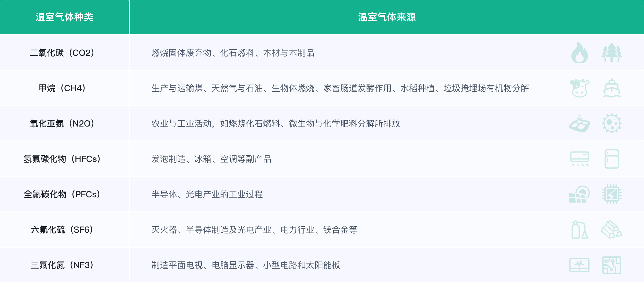Viewport: 644px width, 282px height.
Task: Select the 二氧化碳（CO2）cell
Action: [x=64, y=53]
